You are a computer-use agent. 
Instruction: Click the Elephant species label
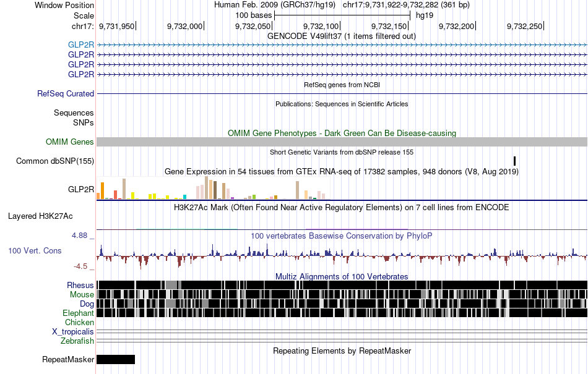click(78, 313)
